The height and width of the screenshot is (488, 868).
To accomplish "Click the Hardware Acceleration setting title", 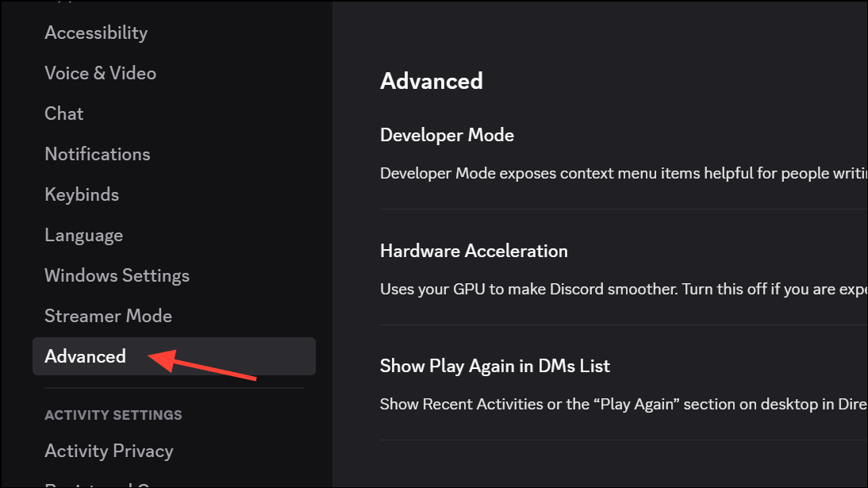I will [x=474, y=251].
